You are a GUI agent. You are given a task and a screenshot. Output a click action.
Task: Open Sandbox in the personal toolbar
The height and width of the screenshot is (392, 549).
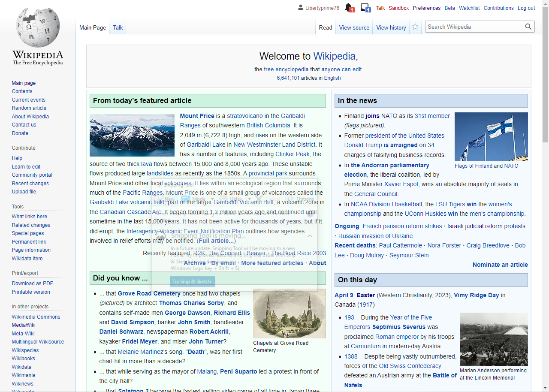[x=399, y=8]
